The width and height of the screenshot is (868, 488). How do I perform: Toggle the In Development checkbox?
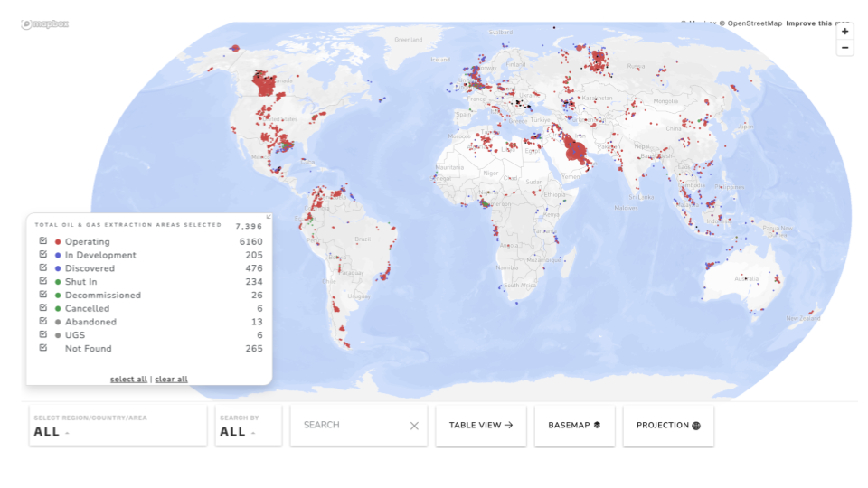[x=43, y=255]
